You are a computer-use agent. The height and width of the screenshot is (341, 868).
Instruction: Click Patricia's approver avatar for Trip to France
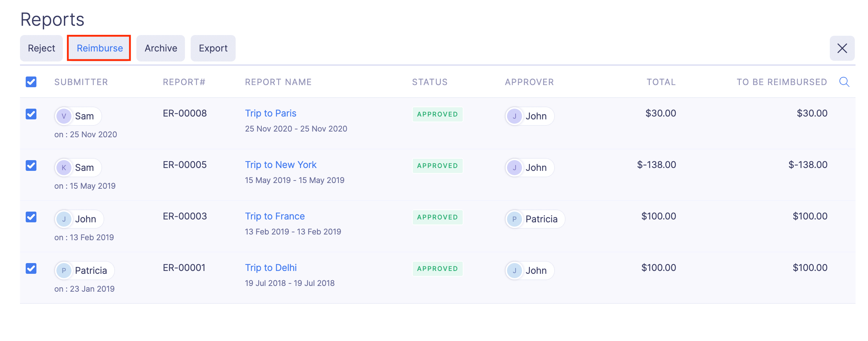pos(515,219)
